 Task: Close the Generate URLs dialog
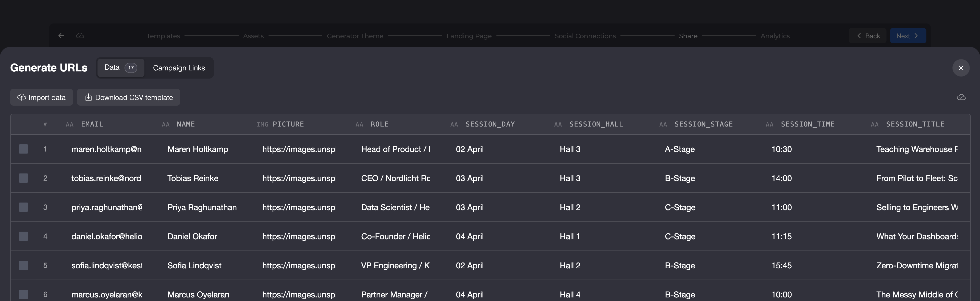point(961,68)
